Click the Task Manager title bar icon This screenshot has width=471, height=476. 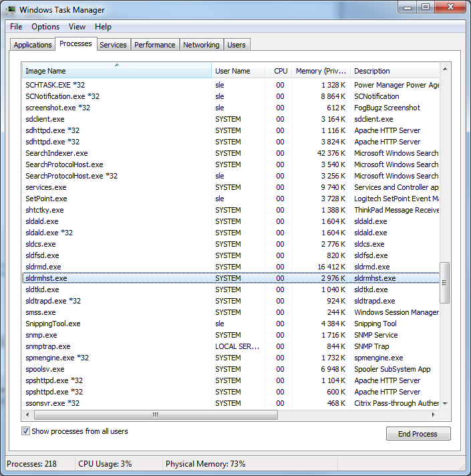[11, 10]
